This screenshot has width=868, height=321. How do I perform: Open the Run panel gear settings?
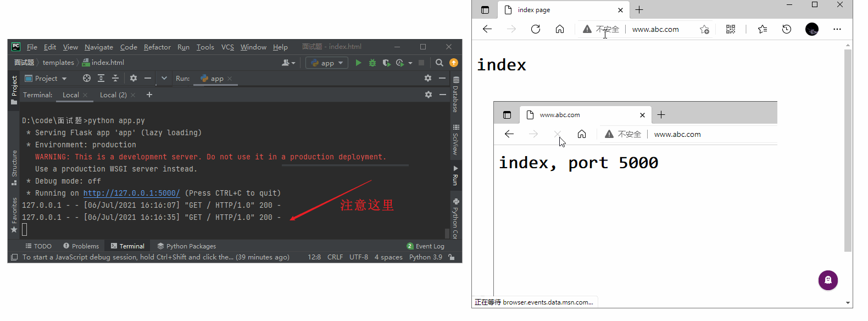click(428, 78)
